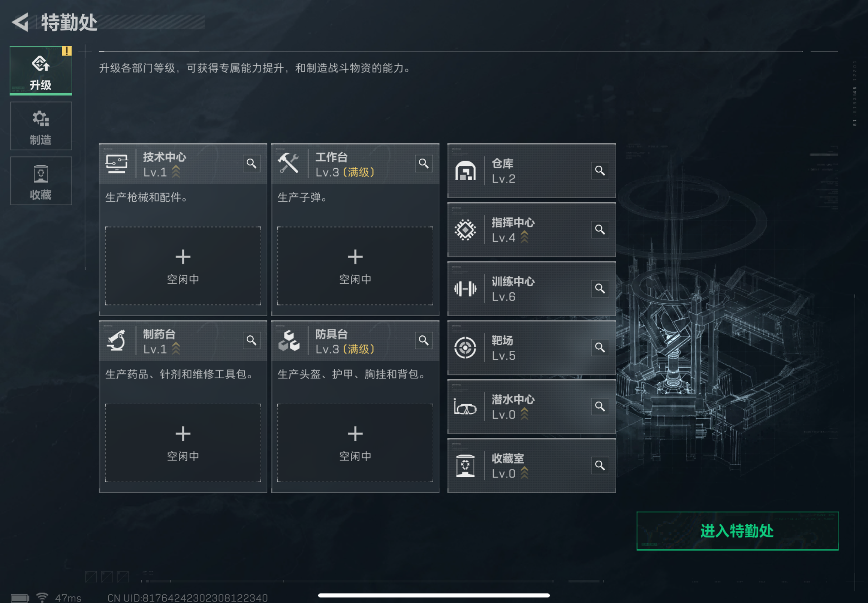This screenshot has height=603, width=868.
Task: Tap the 靶场 magnifier icon
Action: click(x=600, y=347)
